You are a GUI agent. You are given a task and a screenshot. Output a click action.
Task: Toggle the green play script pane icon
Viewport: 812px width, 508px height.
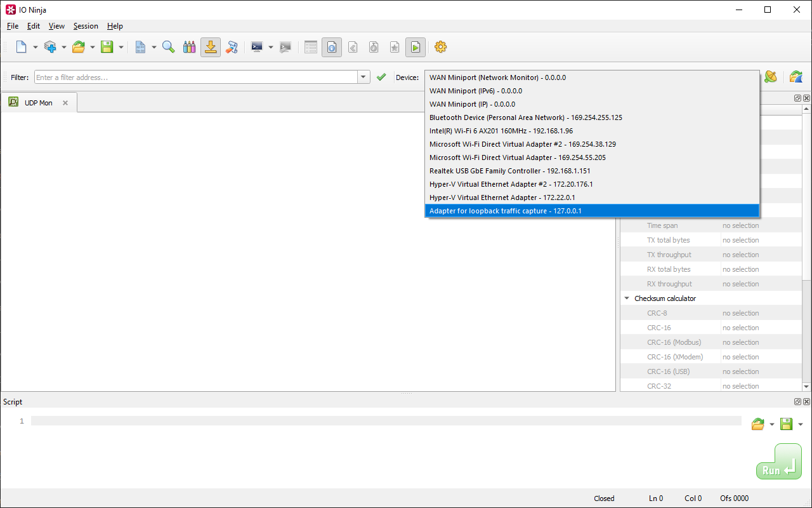point(416,47)
